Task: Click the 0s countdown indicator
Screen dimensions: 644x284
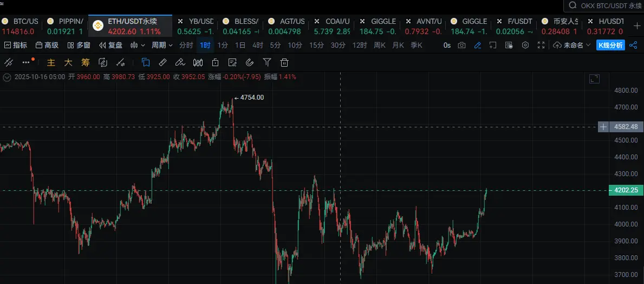Action: [x=447, y=45]
